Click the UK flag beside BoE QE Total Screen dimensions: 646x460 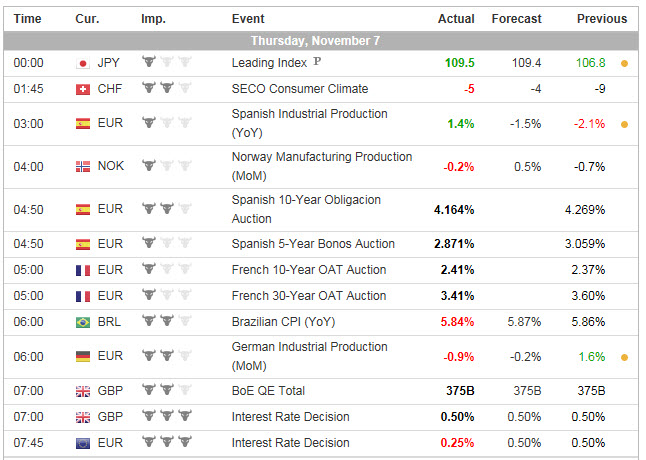83,391
